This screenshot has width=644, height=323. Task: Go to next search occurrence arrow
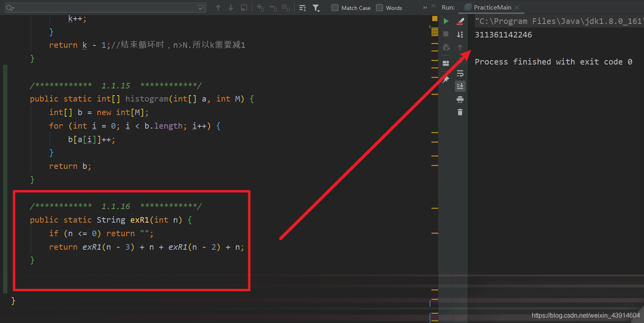pos(231,8)
